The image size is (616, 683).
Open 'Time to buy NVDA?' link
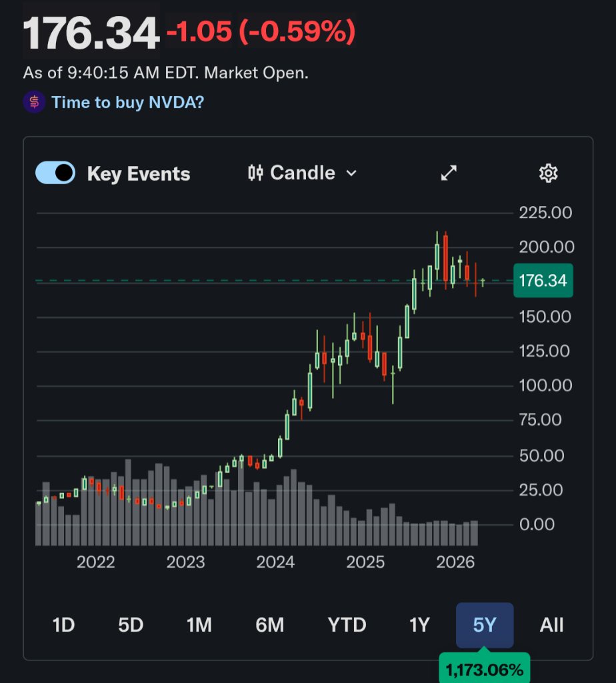127,102
